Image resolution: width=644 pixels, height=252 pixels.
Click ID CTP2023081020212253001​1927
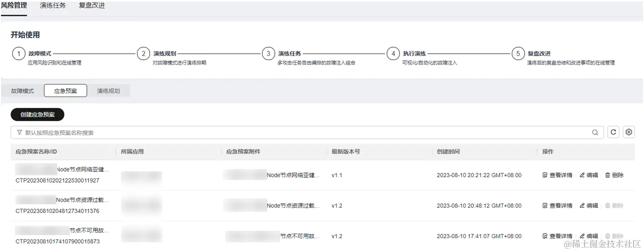coord(57,181)
